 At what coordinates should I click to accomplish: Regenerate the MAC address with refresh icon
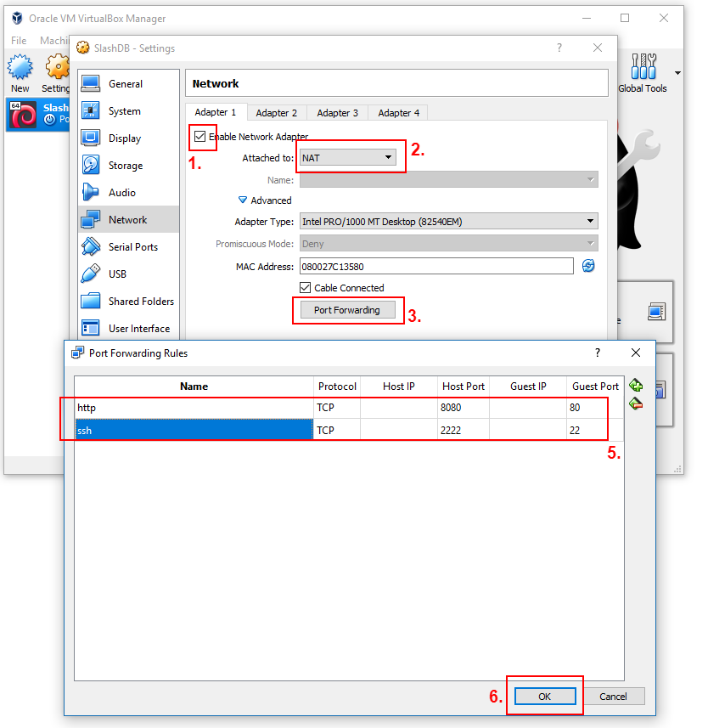coord(588,266)
